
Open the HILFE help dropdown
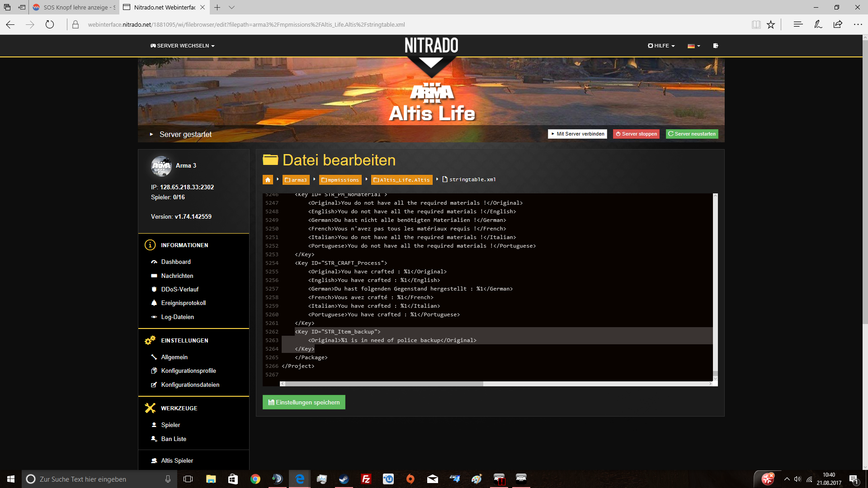pyautogui.click(x=661, y=46)
